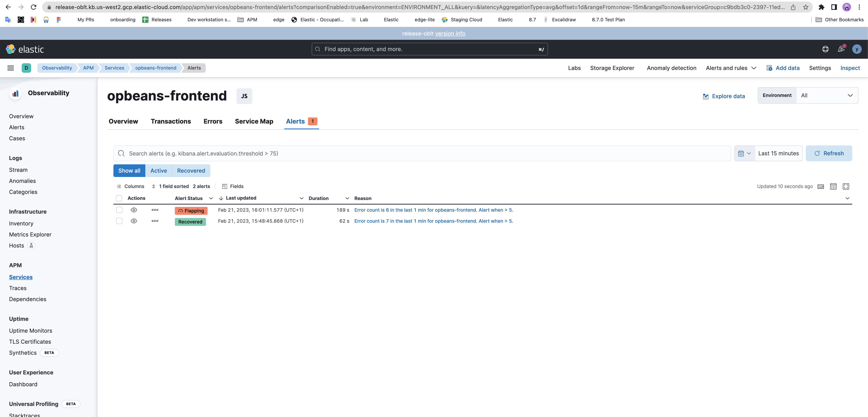Open the first error count alert reason link
The image size is (868, 417).
coord(433,210)
